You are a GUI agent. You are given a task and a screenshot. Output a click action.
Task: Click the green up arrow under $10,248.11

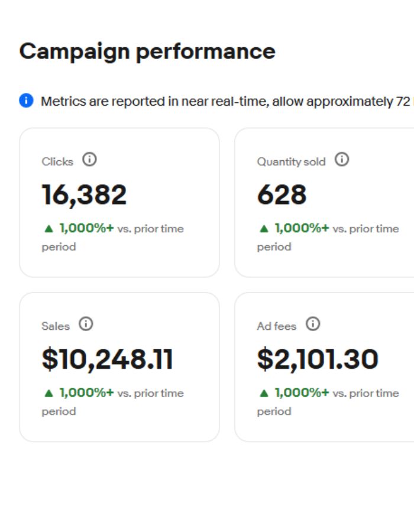[x=48, y=393]
